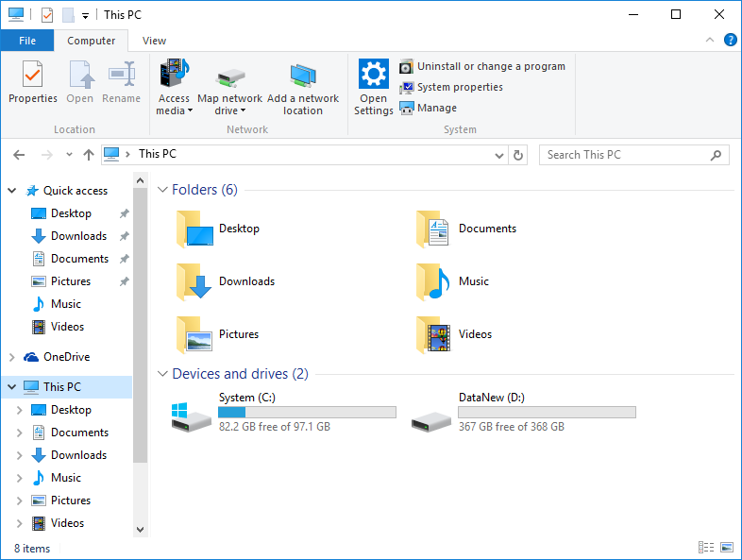This screenshot has height=560, width=742.
Task: Open System properties
Action: (x=451, y=87)
